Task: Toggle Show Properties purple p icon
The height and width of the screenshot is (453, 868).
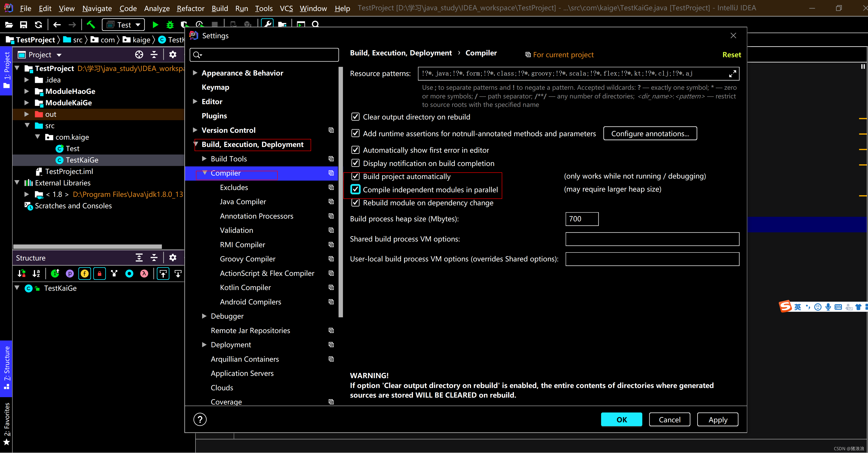Action: pyautogui.click(x=70, y=273)
